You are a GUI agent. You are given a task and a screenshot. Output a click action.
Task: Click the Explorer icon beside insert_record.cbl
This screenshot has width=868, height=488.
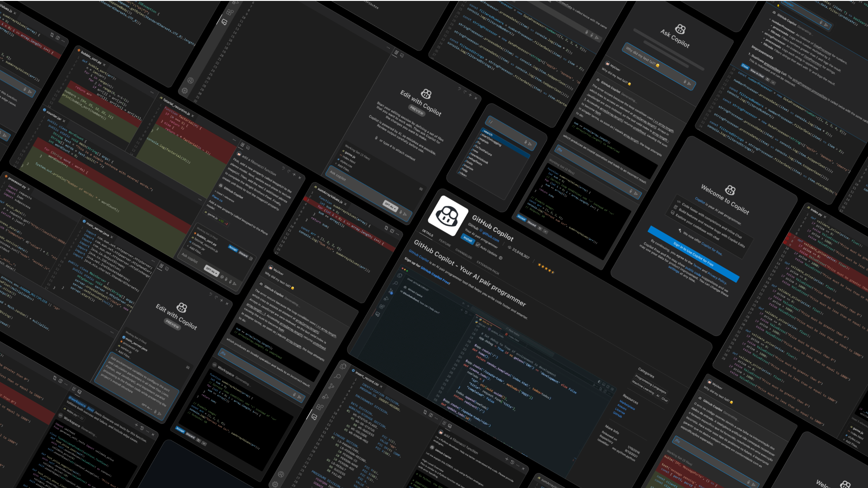click(x=343, y=367)
